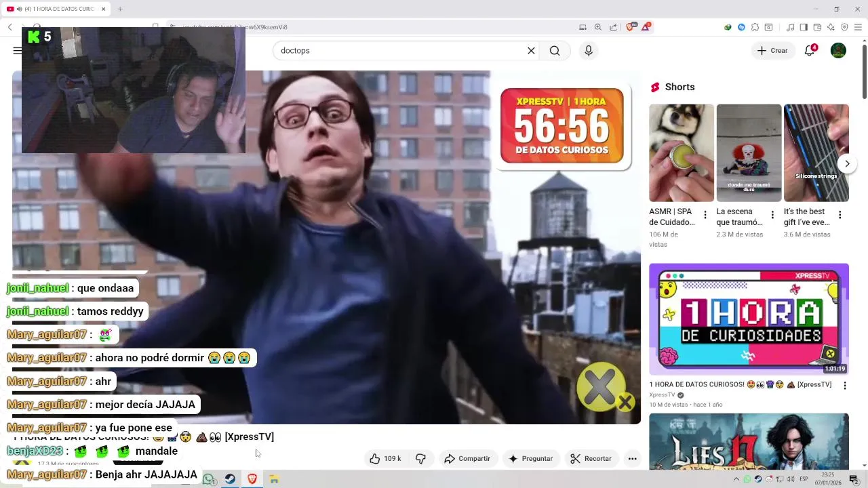Open browser extensions puzzle icon

755,27
